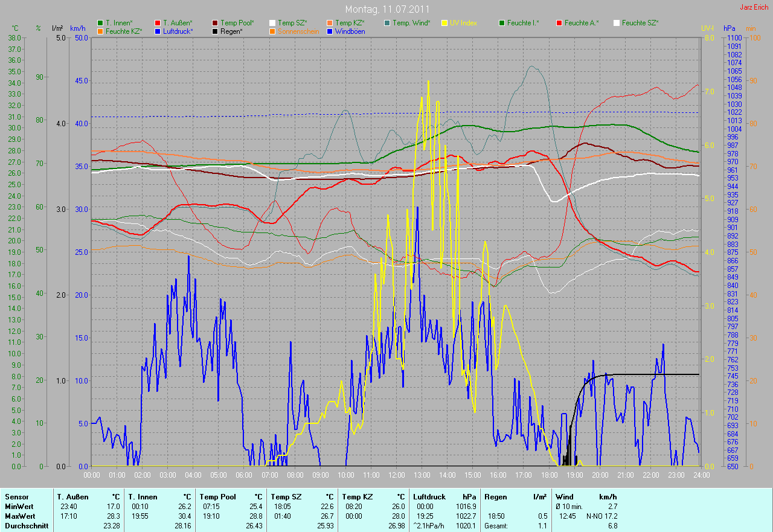Click the 'l/m²' rain axis unit label
The height and width of the screenshot is (532, 773).
click(57, 28)
